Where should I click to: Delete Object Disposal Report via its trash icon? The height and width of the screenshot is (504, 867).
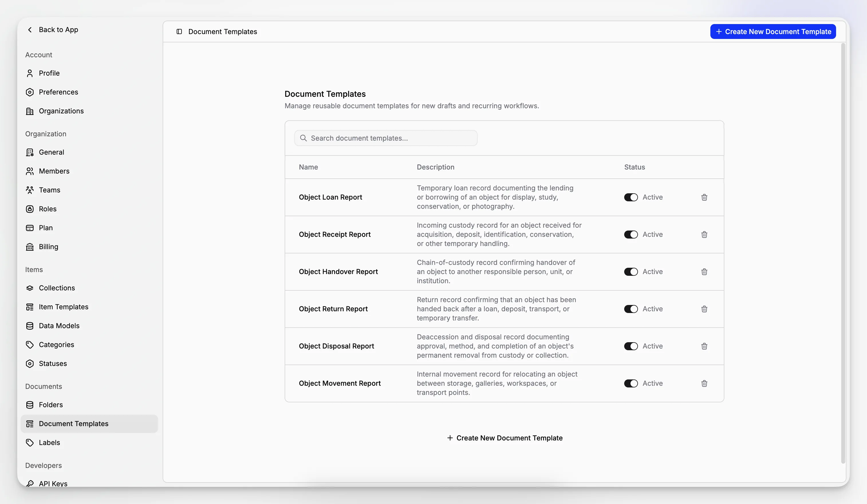[704, 346]
